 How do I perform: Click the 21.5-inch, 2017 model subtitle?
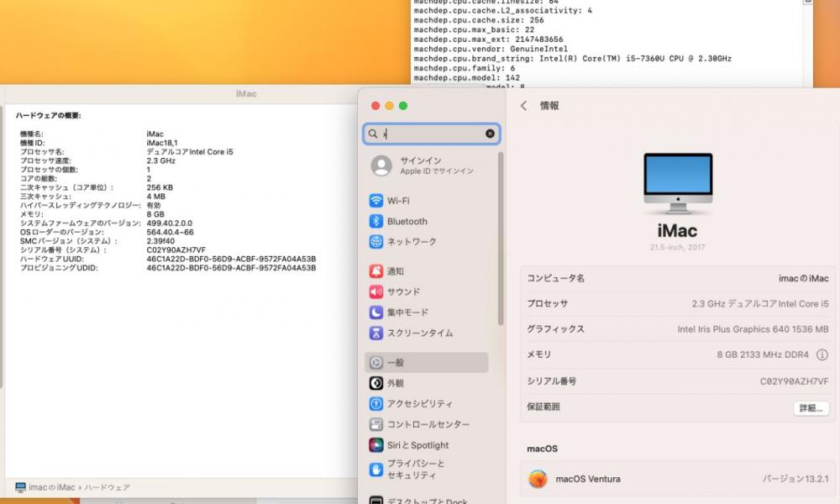point(677,248)
